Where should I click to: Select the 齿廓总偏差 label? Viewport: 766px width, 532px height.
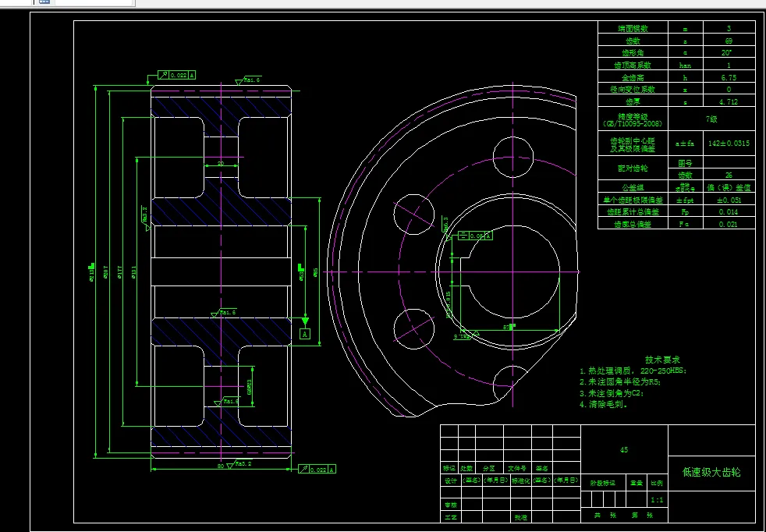tap(633, 224)
